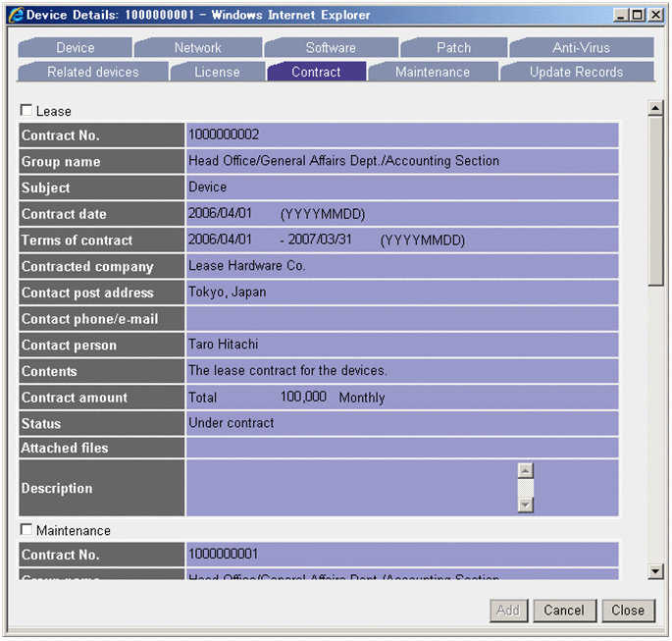Open the Related devices tab

click(92, 72)
